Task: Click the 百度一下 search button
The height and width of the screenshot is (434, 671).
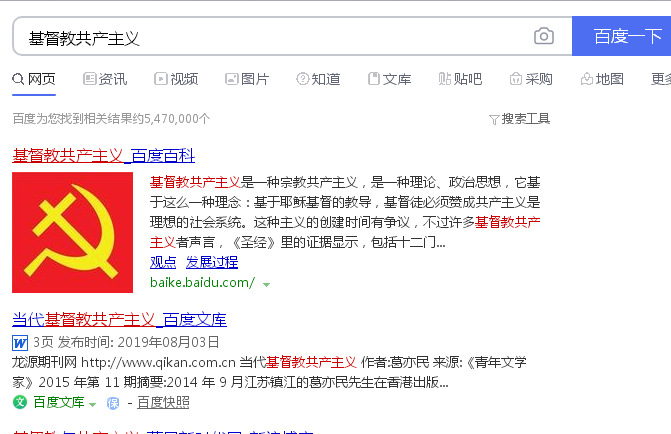Action: 622,36
